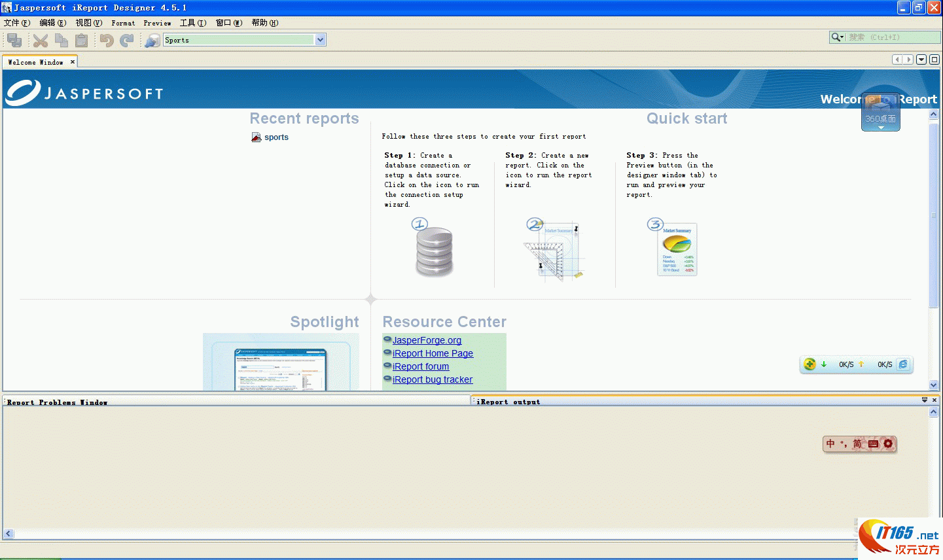
Task: Open the 视图(V) menu
Action: coord(89,23)
